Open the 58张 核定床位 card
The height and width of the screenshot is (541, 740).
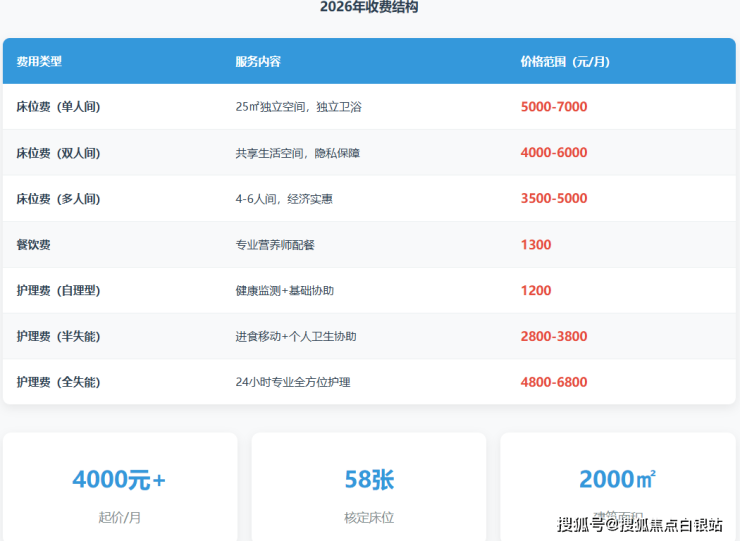point(368,487)
